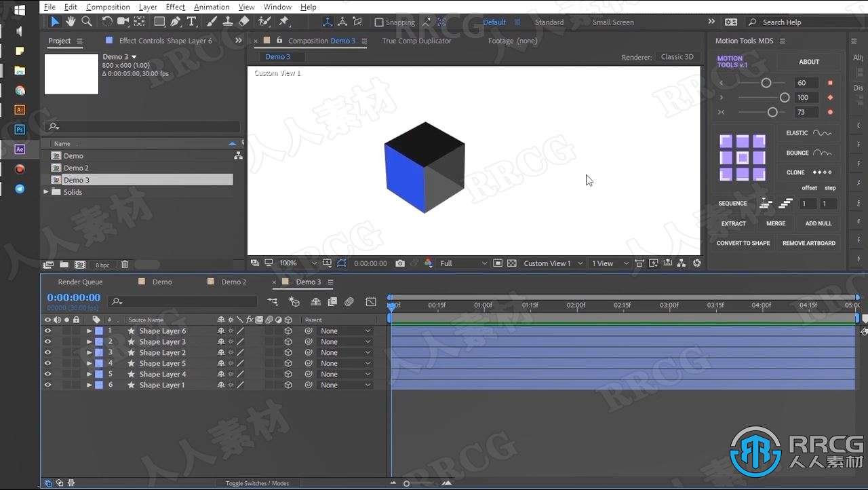Toggle 3D layer switch for Shape Layer 4
Viewport: 868px width, 490px height.
tap(288, 375)
